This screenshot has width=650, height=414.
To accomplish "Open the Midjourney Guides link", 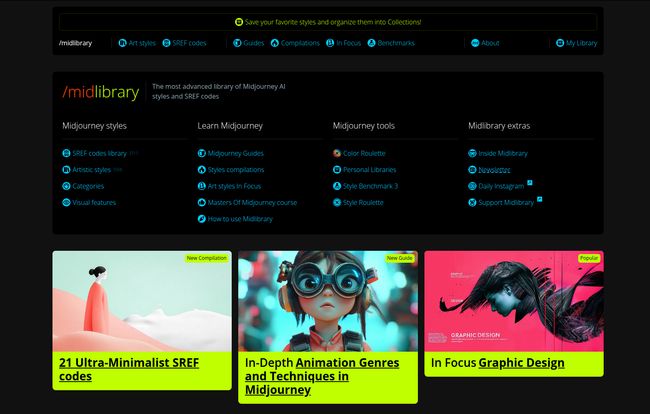I will tap(235, 153).
